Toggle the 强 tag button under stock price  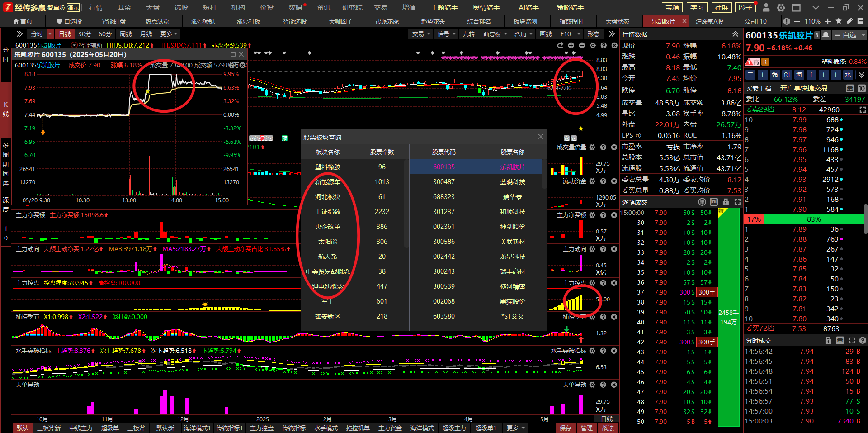pos(774,75)
